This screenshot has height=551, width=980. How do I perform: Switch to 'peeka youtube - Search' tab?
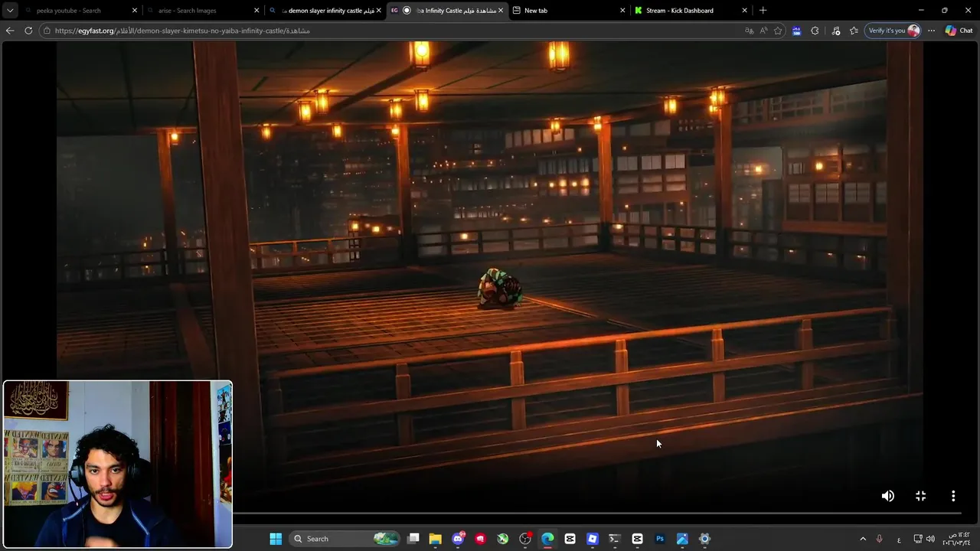pos(77,11)
